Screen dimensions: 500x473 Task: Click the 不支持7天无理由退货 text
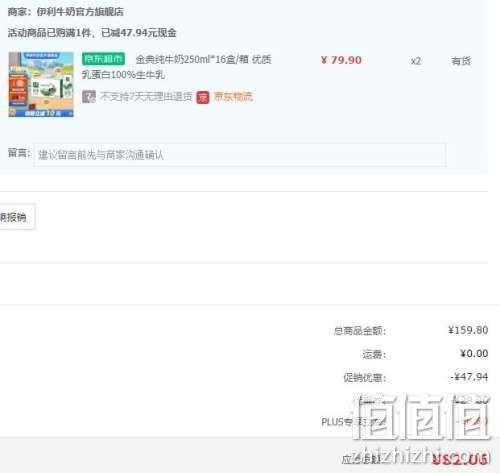click(x=146, y=97)
